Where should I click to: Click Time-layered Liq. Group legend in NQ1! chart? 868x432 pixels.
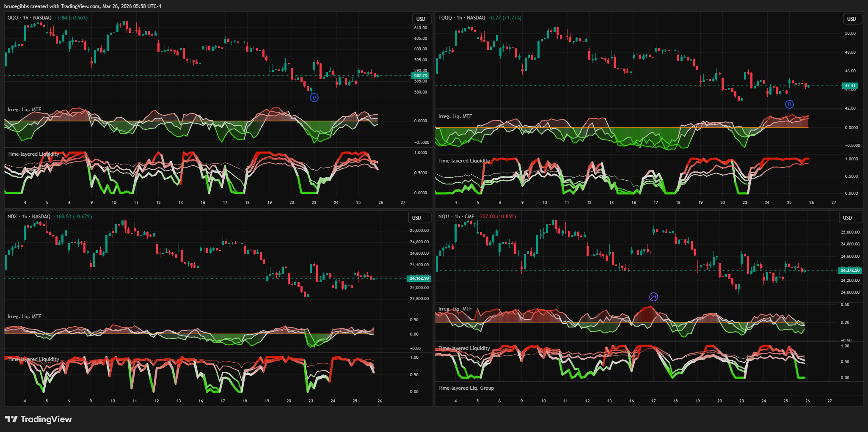[x=466, y=388]
